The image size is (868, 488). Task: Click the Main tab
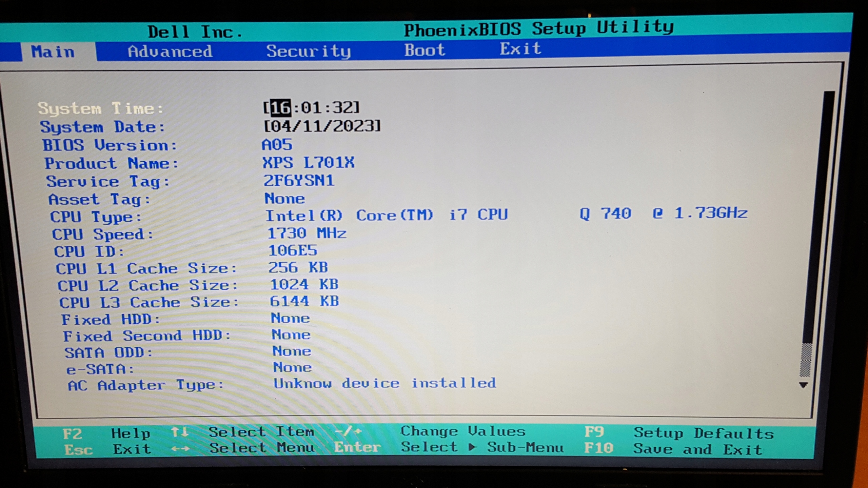(53, 52)
